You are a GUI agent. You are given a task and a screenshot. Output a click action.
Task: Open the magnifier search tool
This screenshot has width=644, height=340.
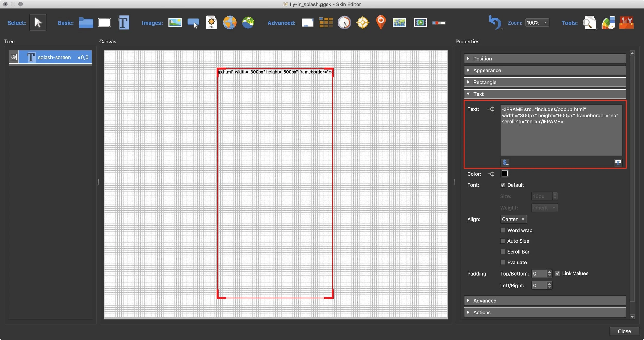tap(589, 23)
